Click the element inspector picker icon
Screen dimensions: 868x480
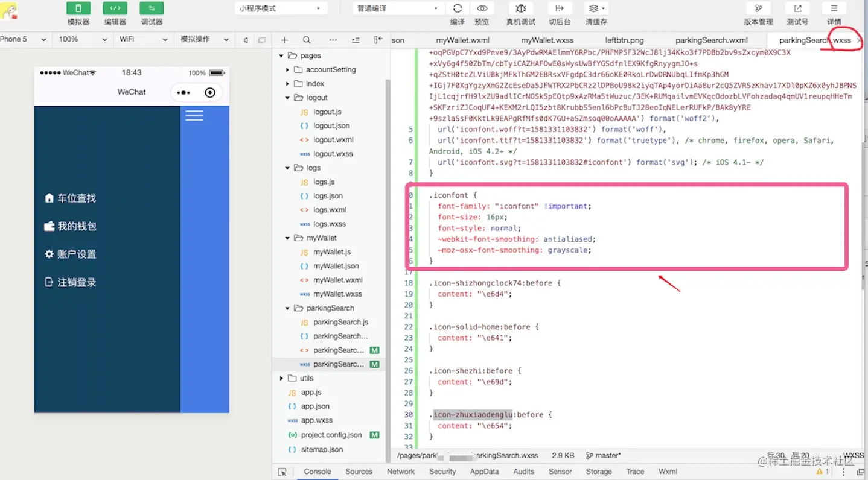tap(282, 472)
